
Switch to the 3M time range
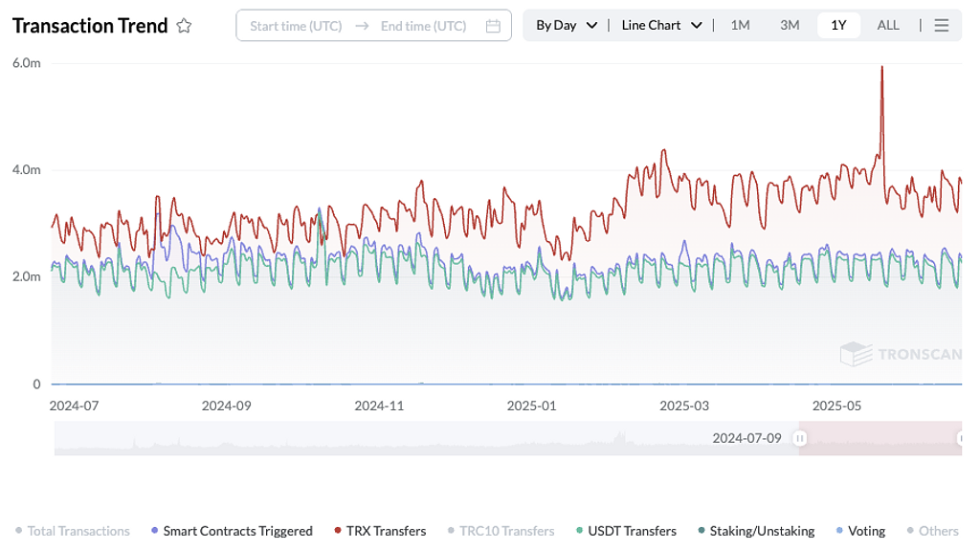pos(790,26)
